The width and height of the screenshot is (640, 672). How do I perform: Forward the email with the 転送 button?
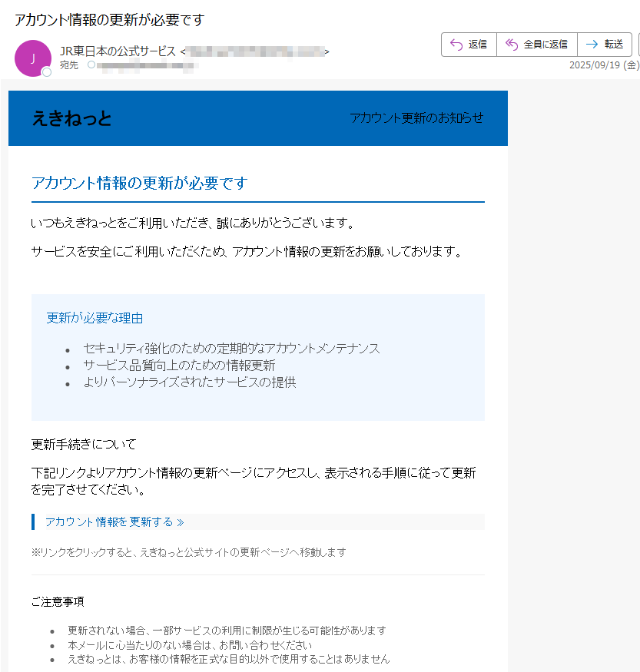(x=605, y=45)
